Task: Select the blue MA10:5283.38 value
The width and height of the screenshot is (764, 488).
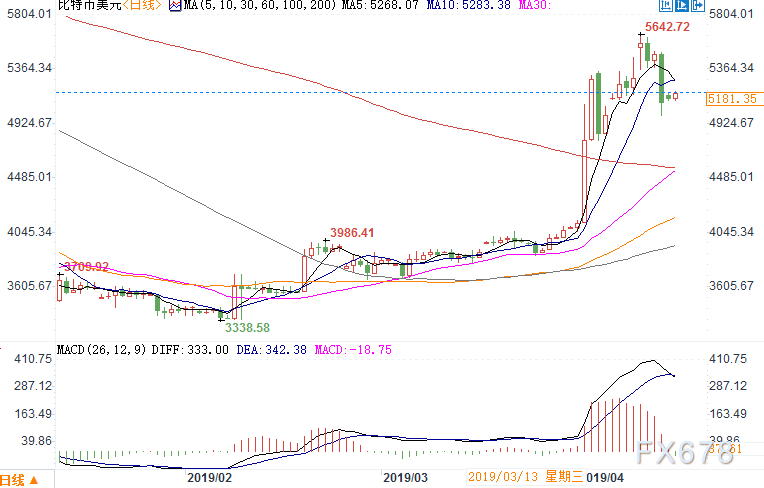Action: point(468,5)
